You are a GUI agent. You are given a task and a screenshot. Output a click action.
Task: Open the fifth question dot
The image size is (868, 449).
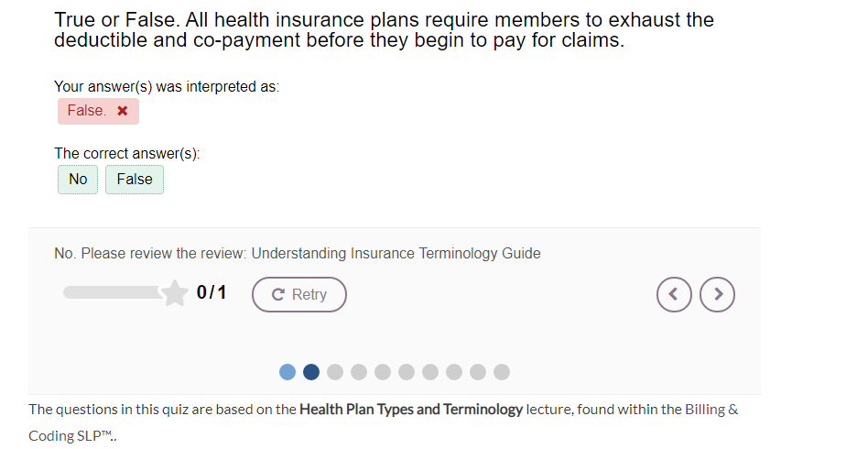pyautogui.click(x=383, y=372)
